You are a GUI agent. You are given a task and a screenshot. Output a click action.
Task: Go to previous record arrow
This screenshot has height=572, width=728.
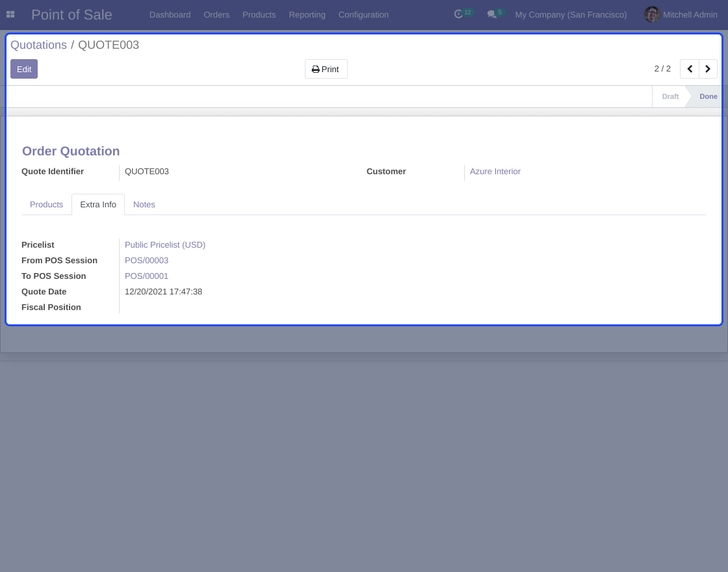(x=690, y=69)
